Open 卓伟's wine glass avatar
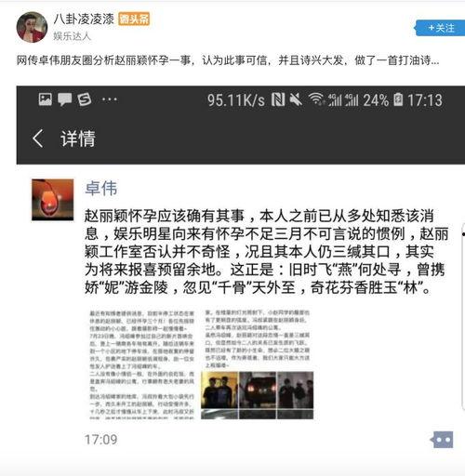This screenshot has width=465, height=476. click(x=53, y=200)
